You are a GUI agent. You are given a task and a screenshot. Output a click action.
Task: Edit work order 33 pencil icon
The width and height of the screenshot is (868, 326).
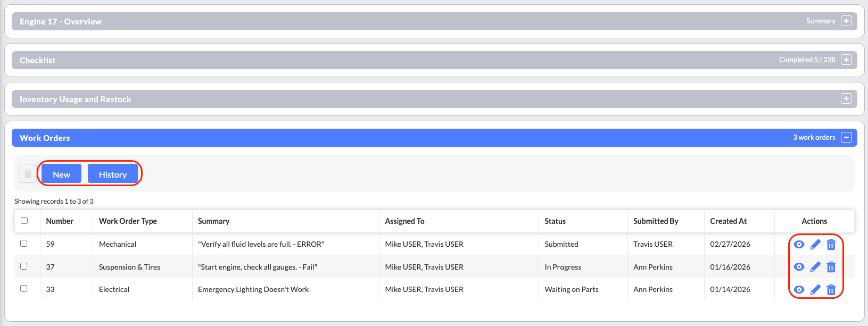tap(815, 290)
